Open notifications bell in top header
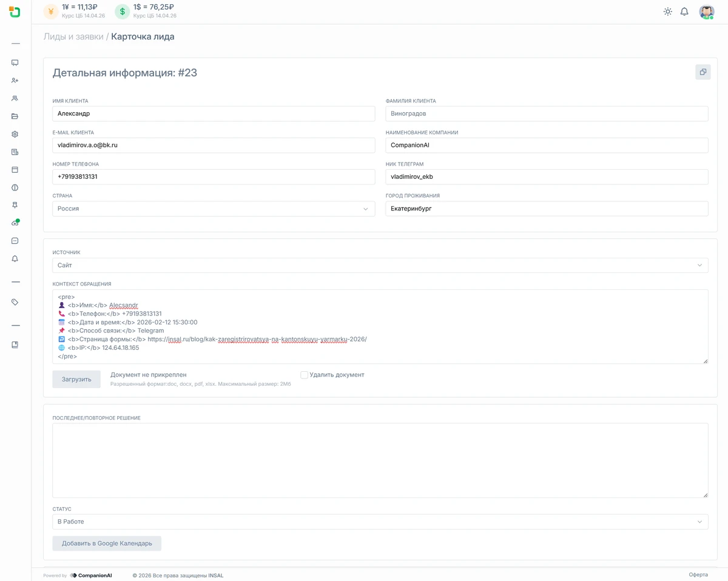 tap(684, 12)
